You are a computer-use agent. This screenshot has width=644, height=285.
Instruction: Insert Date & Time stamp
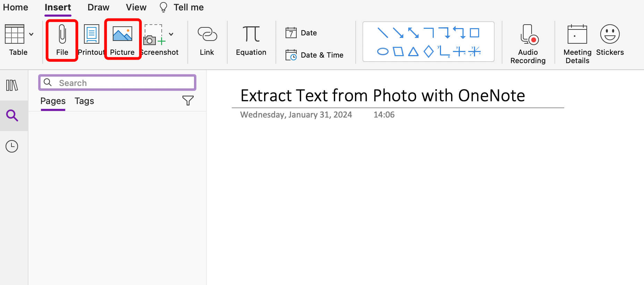(x=314, y=55)
